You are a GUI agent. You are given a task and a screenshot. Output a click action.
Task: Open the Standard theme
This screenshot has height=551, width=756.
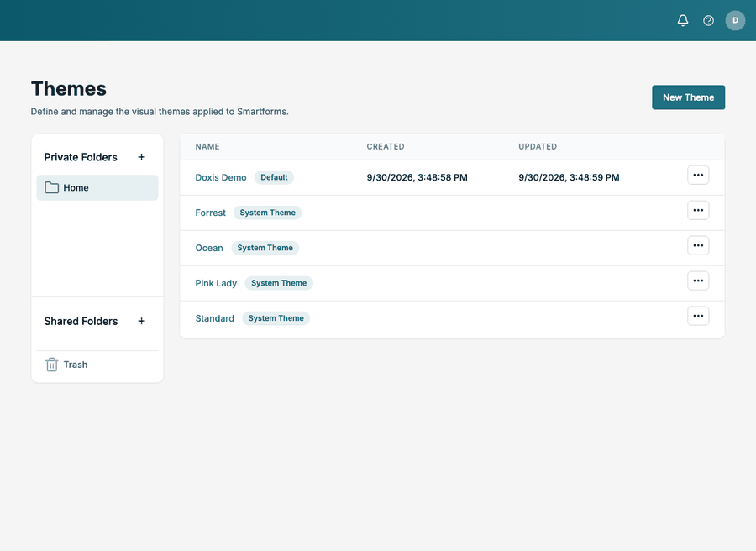coord(214,318)
